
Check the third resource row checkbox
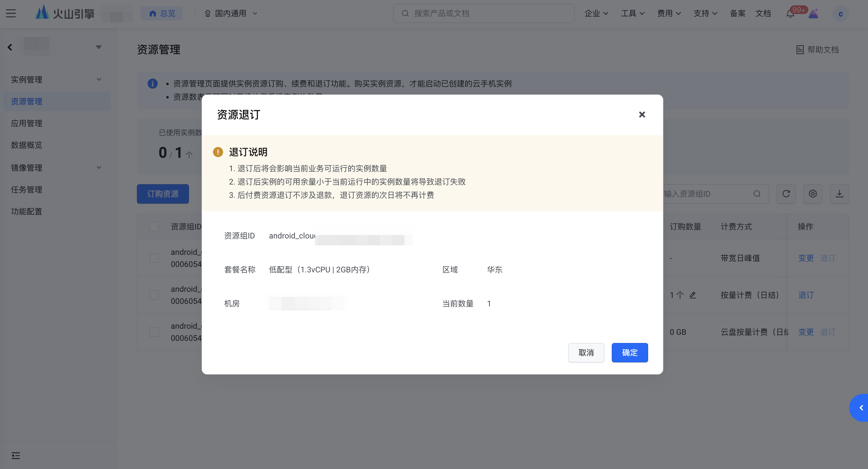pyautogui.click(x=154, y=332)
